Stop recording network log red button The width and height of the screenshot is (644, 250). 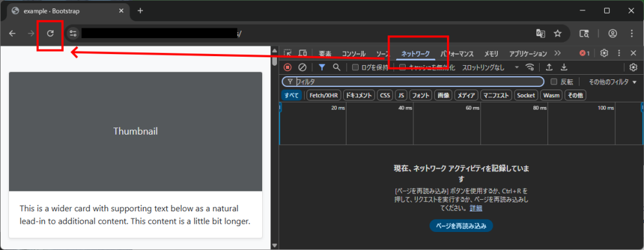coord(288,67)
